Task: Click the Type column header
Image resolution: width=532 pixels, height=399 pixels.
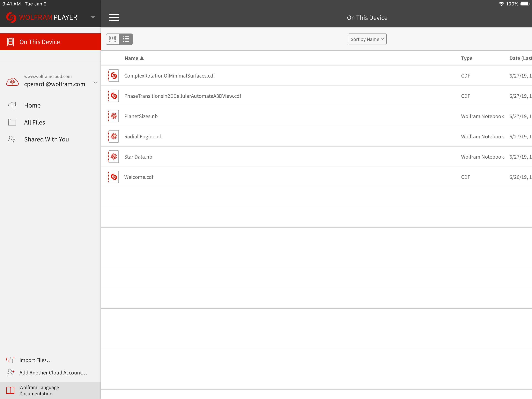Action: (467, 58)
